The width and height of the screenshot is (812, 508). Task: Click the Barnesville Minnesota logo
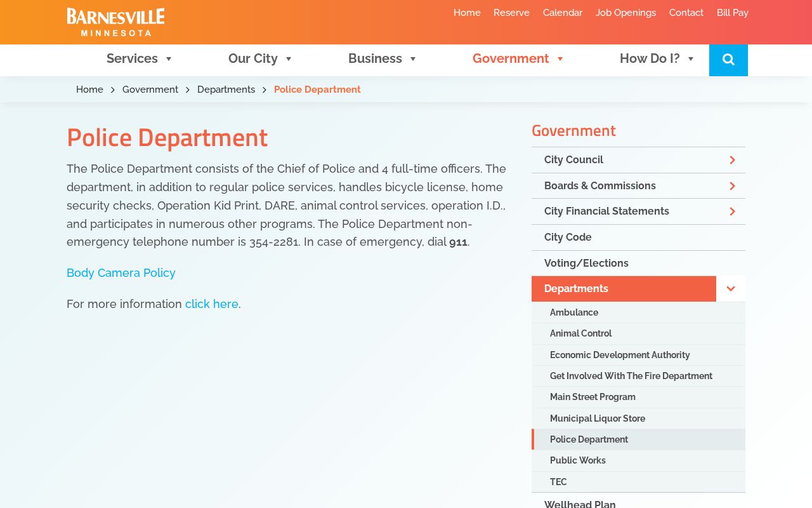click(115, 22)
